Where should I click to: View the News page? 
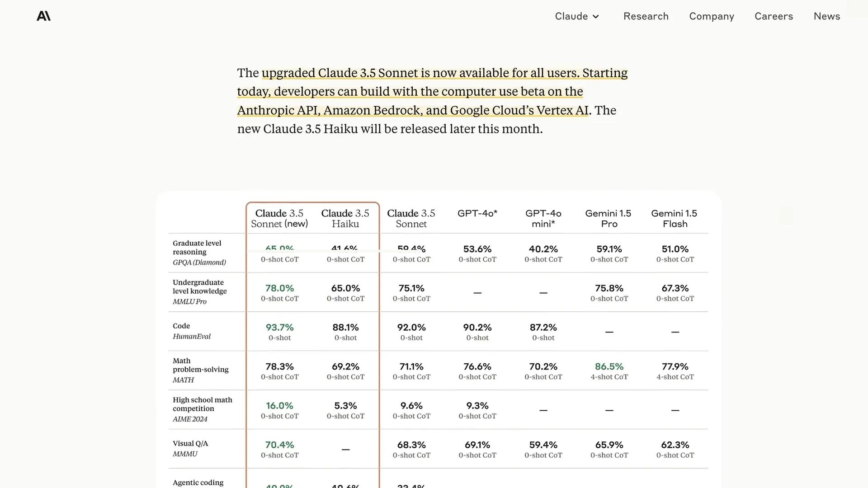coord(826,16)
